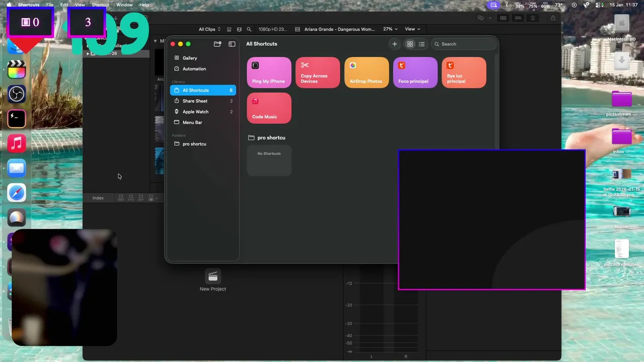
Task: Open the View dropdown in Final Cut Pro
Action: pos(413,29)
